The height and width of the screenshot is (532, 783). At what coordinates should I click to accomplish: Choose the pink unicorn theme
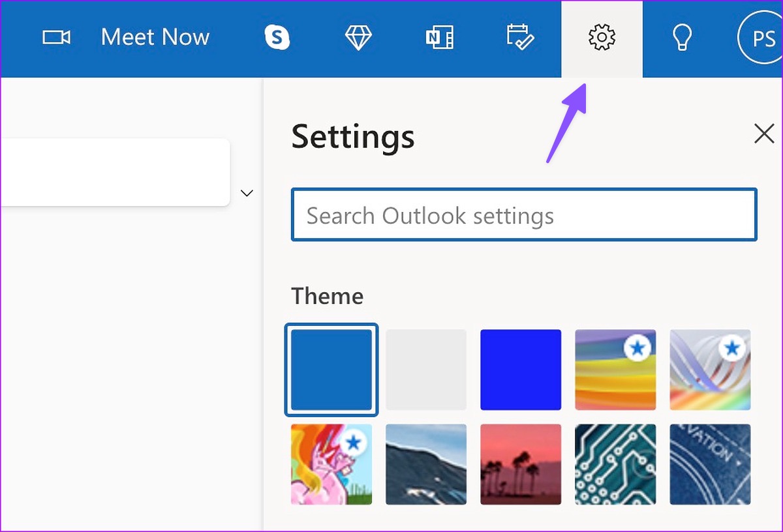331,464
